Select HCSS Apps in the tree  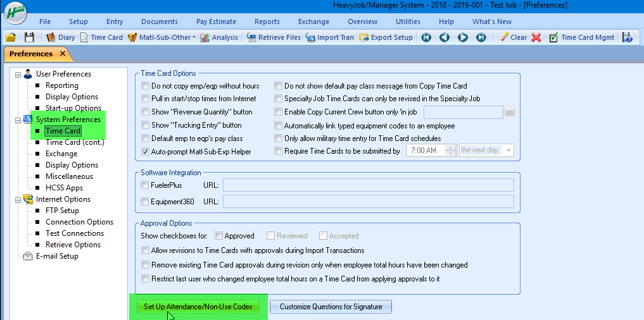(x=64, y=188)
